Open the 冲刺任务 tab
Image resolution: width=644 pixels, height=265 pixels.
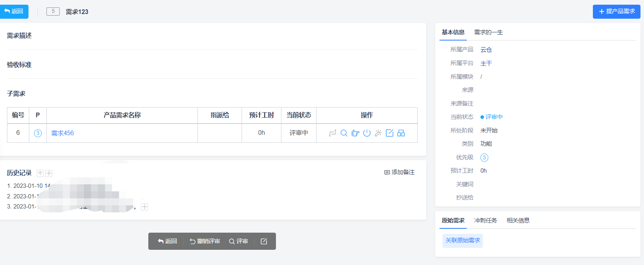pyautogui.click(x=486, y=221)
